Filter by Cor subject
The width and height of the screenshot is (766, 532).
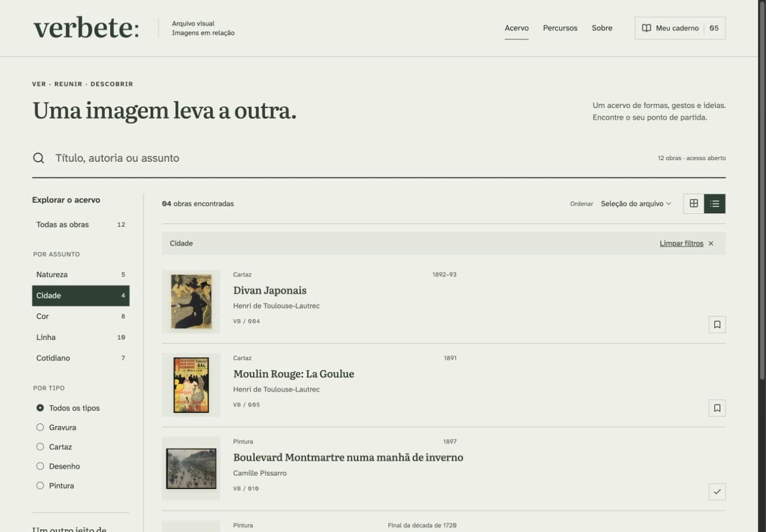[x=81, y=317]
